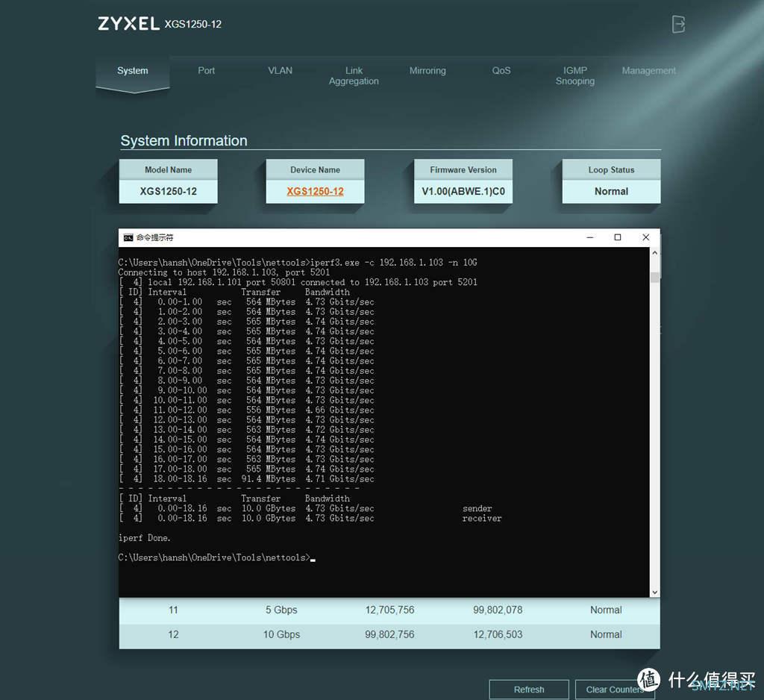764x700 pixels.
Task: Click the Refresh button
Action: click(x=529, y=690)
